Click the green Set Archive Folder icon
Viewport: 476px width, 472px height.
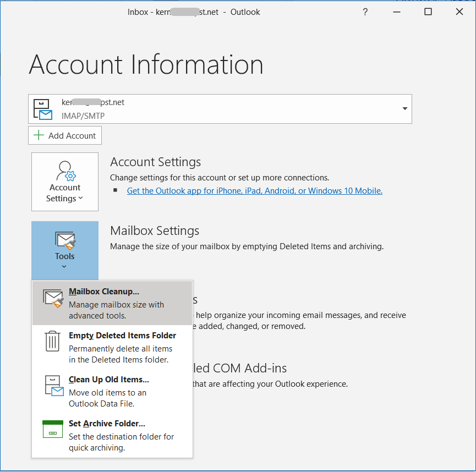click(52, 430)
